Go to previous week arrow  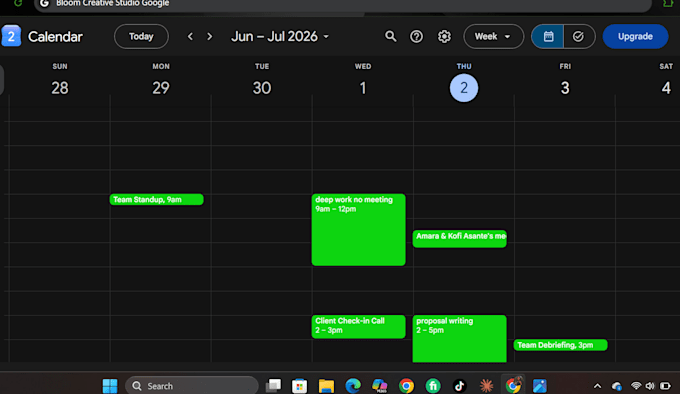190,36
